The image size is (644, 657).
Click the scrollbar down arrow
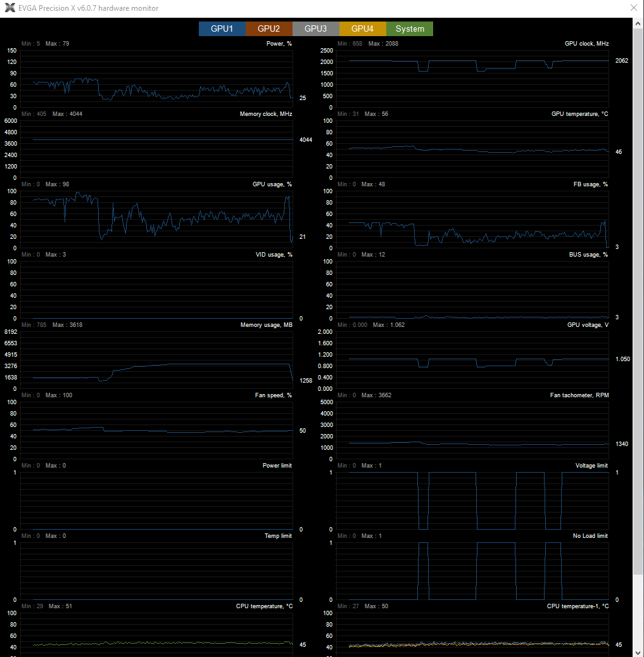638,653
